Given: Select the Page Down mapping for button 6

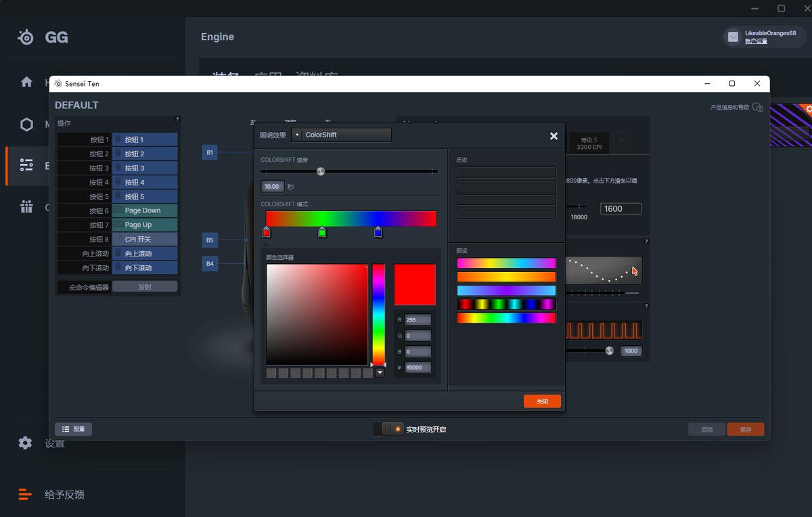Looking at the screenshot, I should pos(145,210).
